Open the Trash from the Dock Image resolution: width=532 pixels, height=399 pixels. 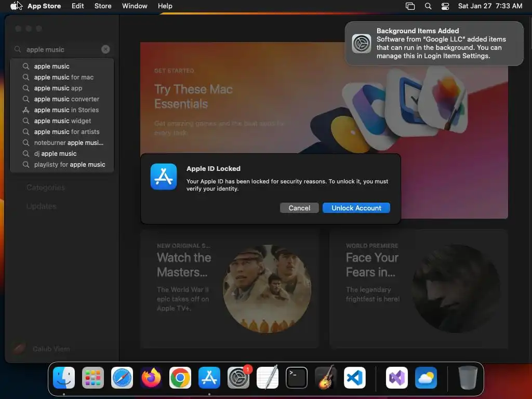pyautogui.click(x=468, y=378)
